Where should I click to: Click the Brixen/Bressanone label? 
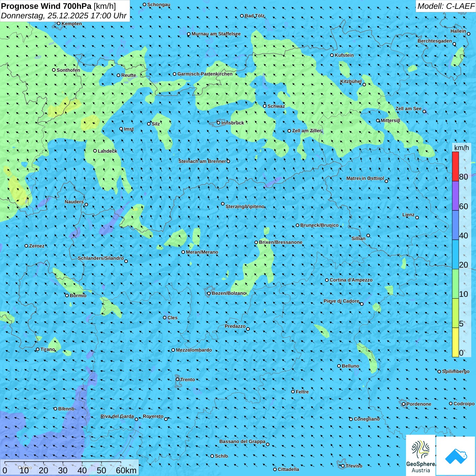pyautogui.click(x=280, y=242)
